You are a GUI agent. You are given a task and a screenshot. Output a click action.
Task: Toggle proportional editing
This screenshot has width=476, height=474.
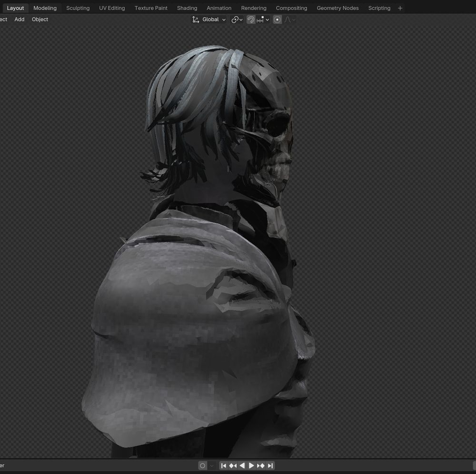(277, 20)
